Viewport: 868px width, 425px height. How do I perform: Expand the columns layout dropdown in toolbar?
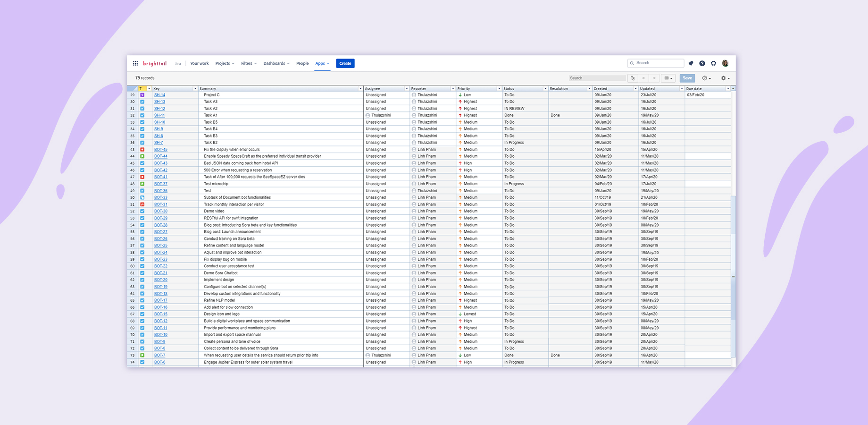click(668, 78)
